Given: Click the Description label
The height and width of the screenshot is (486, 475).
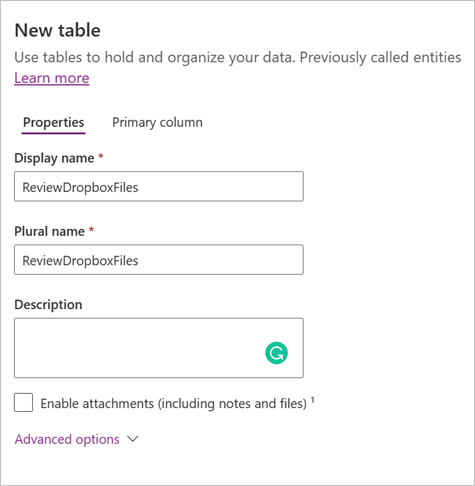Looking at the screenshot, I should (48, 305).
